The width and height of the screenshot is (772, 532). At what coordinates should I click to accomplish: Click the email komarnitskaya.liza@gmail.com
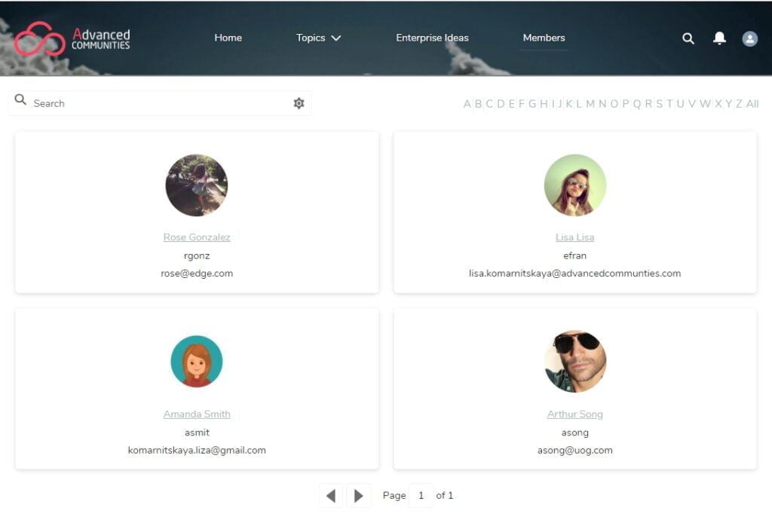coord(197,451)
